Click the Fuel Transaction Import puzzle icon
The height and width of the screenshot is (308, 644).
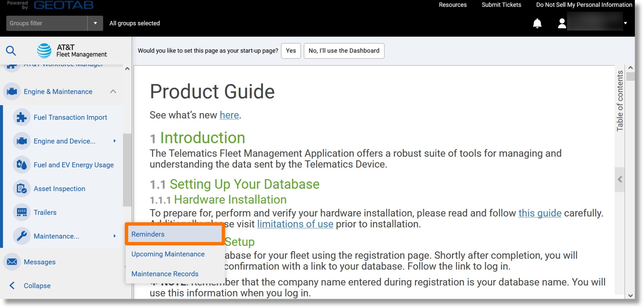(x=22, y=117)
